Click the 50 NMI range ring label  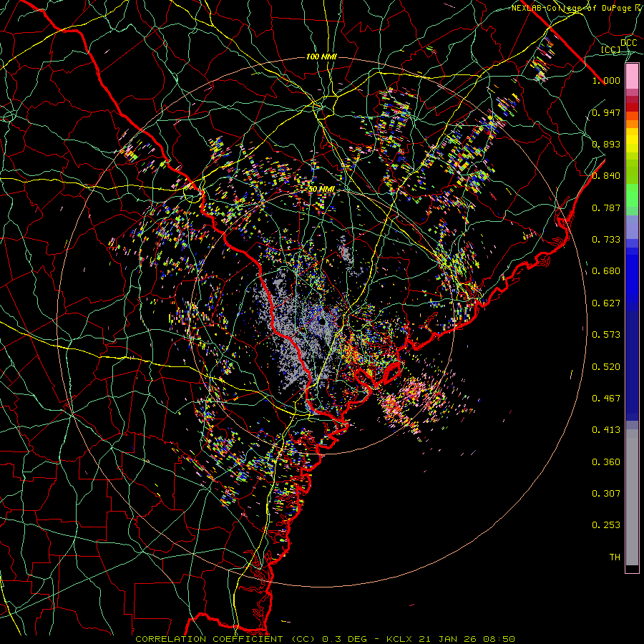pyautogui.click(x=321, y=190)
